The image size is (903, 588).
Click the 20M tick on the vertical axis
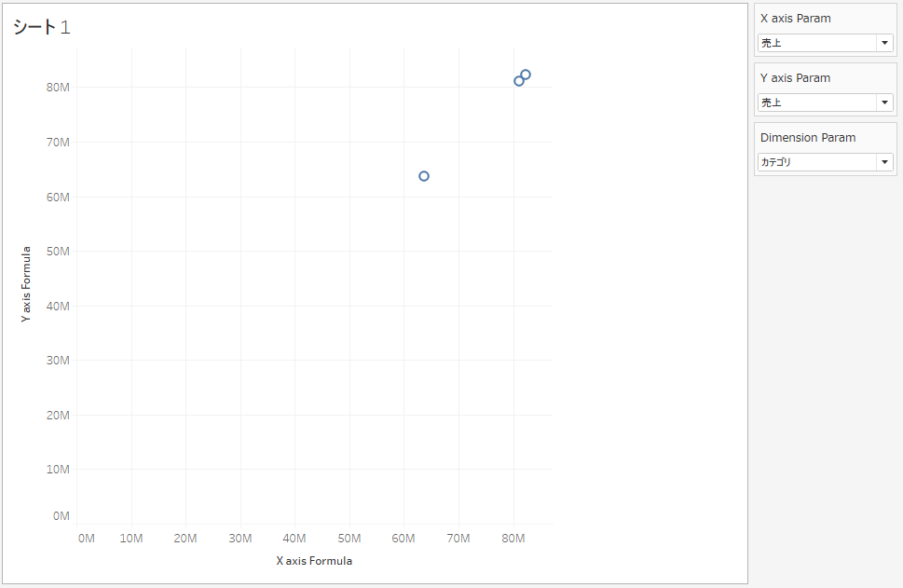point(58,415)
